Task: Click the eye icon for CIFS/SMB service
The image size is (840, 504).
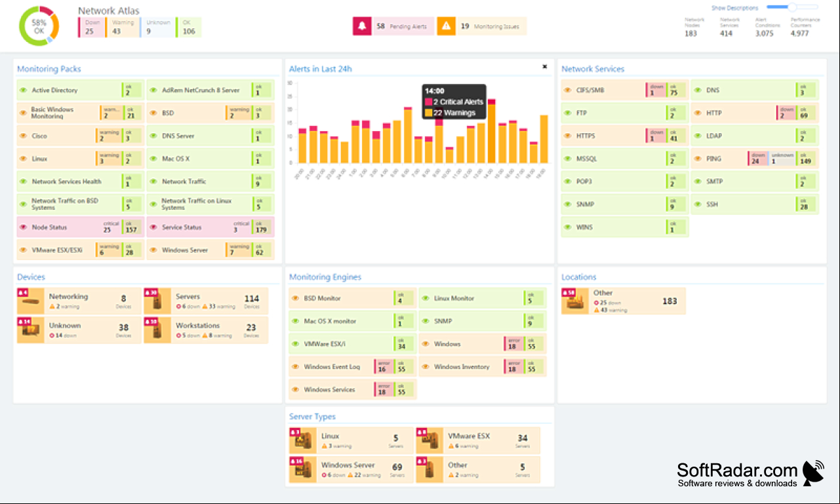Action: 567,90
